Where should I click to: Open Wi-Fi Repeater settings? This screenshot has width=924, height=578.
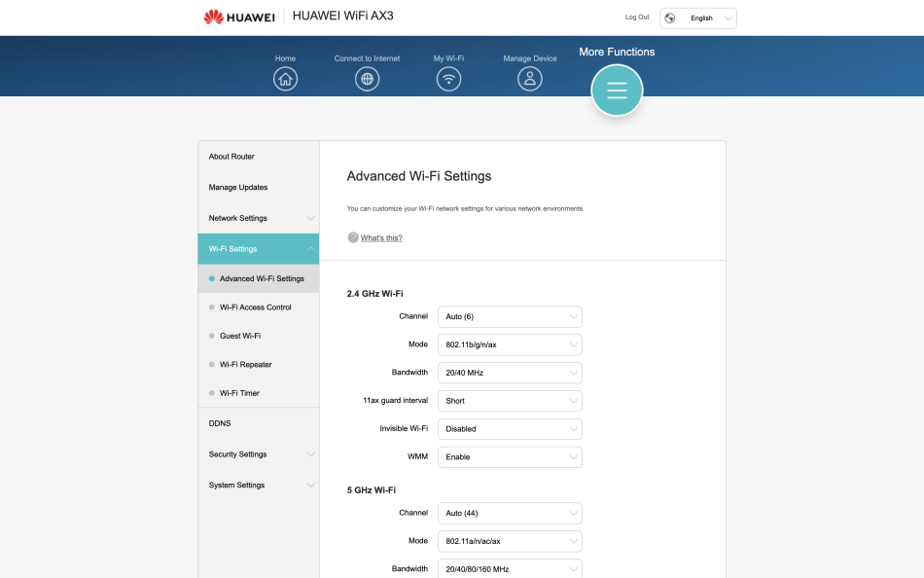[259, 365]
